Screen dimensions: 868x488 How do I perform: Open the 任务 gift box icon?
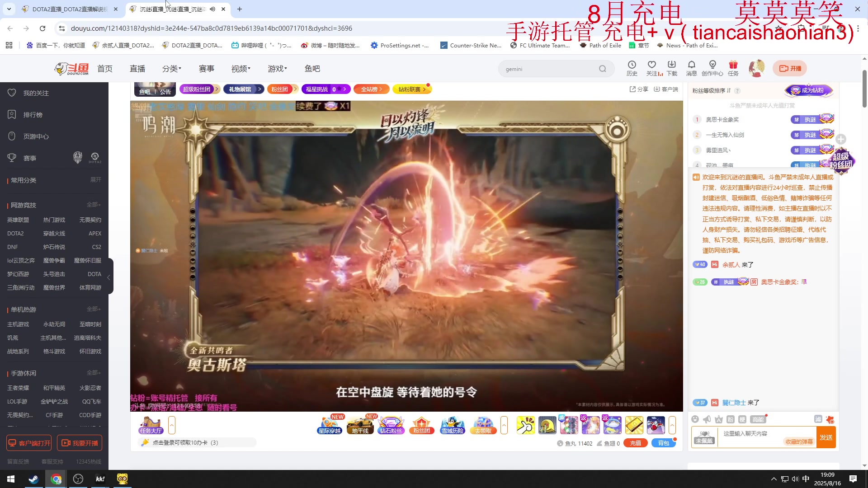click(x=733, y=68)
